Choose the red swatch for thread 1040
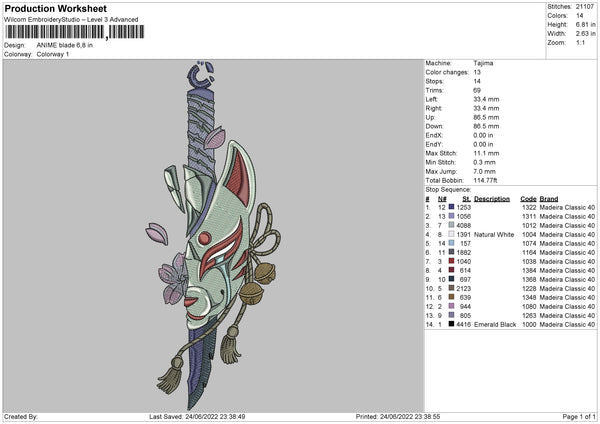The image size is (600, 424). pos(452,261)
